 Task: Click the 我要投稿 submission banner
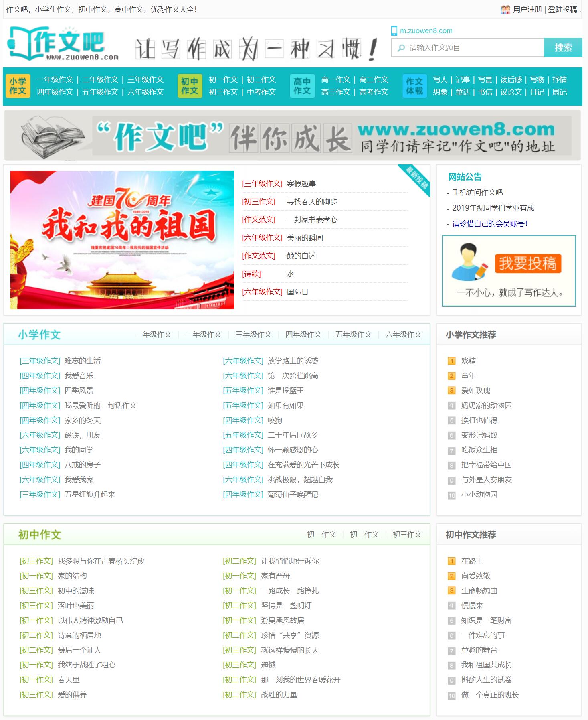point(509,270)
